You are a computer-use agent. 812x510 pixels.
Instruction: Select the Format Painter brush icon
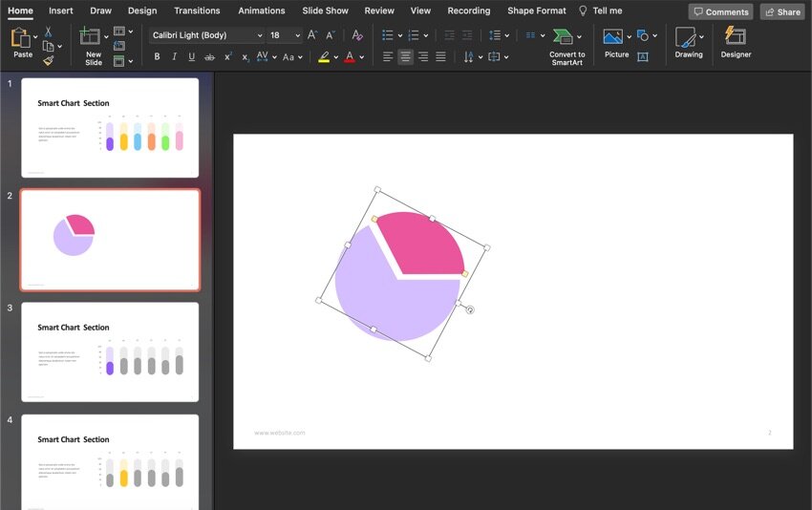48,59
